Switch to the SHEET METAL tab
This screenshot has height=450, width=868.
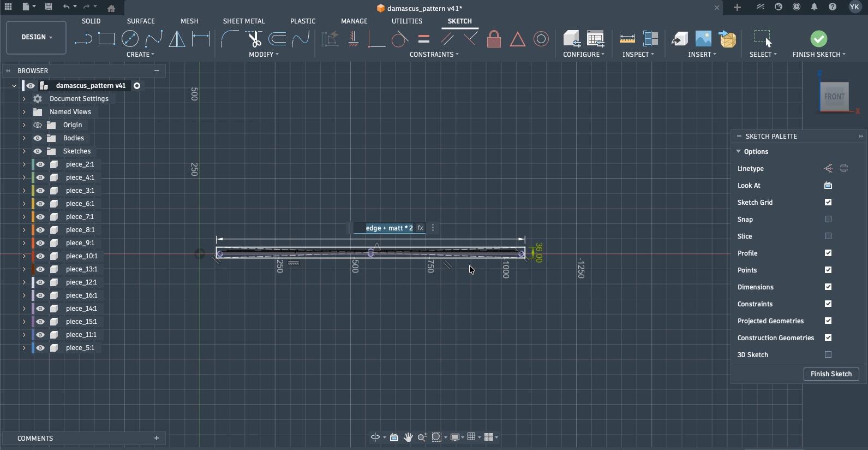244,21
